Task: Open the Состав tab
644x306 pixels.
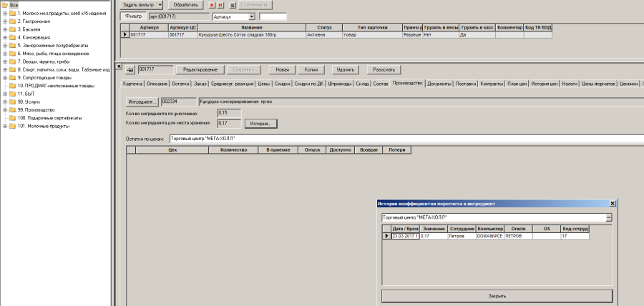Action: [381, 84]
